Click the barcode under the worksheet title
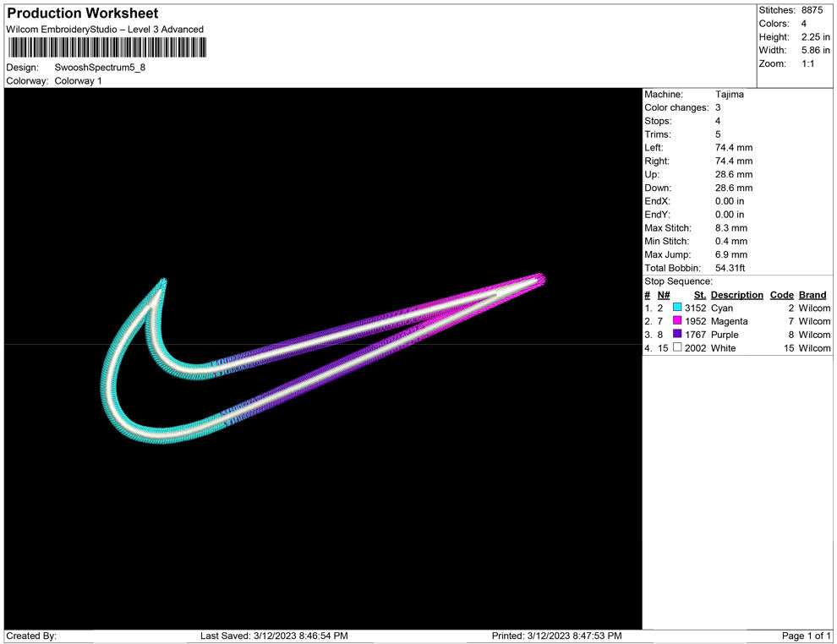The height and width of the screenshot is (644, 837). click(106, 46)
